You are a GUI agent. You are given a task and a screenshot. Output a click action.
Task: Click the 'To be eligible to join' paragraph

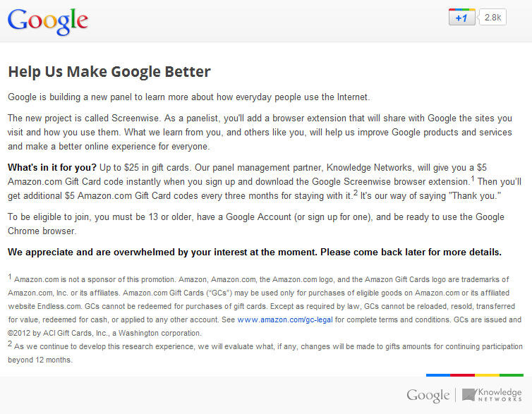point(256,224)
